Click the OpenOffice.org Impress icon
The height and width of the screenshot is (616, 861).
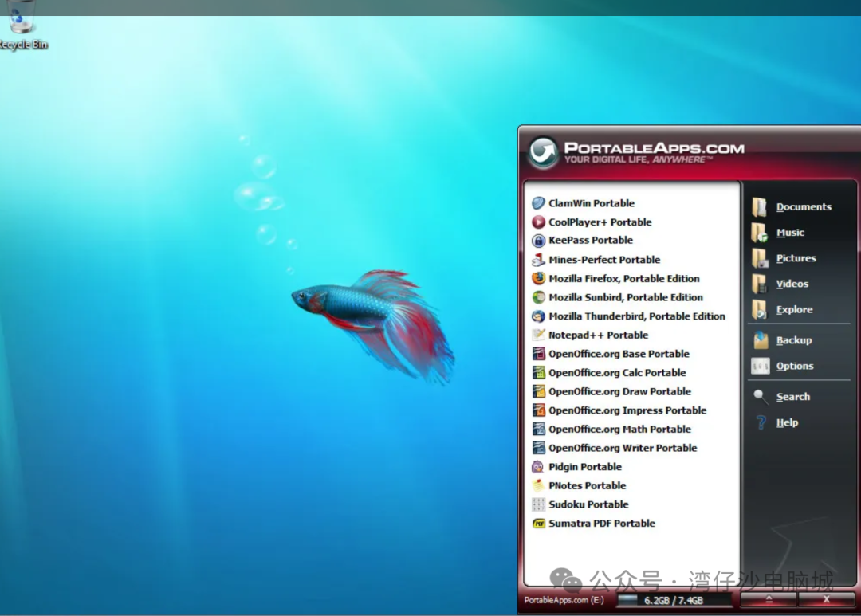coord(538,410)
